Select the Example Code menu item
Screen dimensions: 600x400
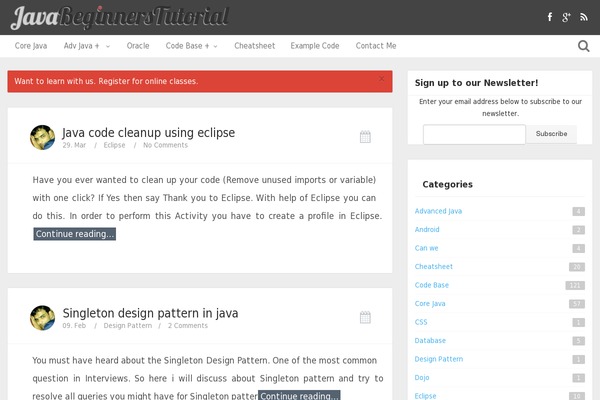point(315,46)
